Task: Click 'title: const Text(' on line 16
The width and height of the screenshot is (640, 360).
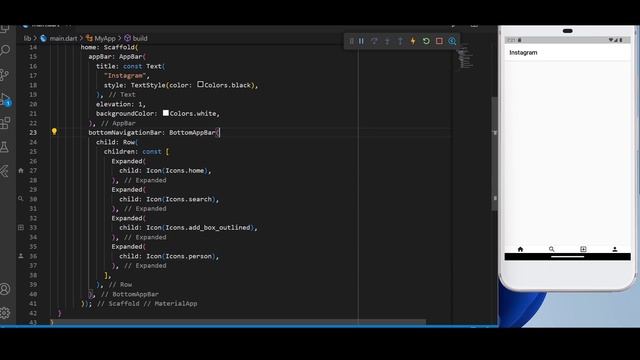Action: (x=131, y=66)
